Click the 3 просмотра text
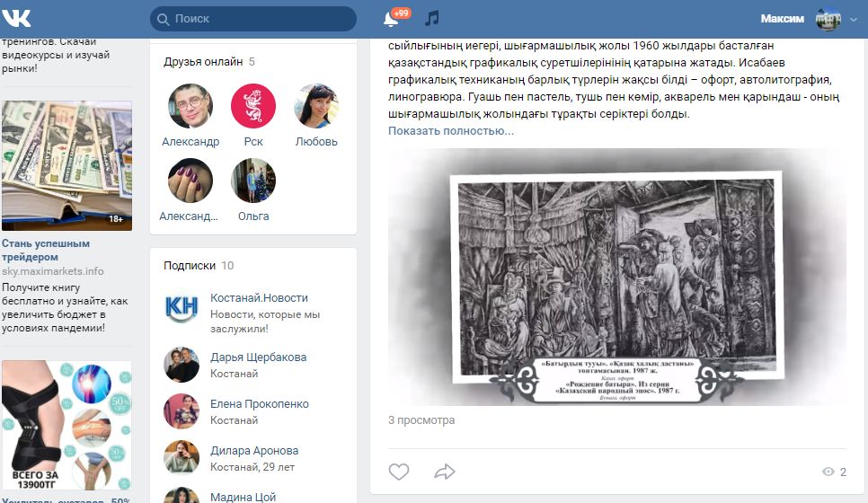The image size is (868, 503). coord(421,420)
